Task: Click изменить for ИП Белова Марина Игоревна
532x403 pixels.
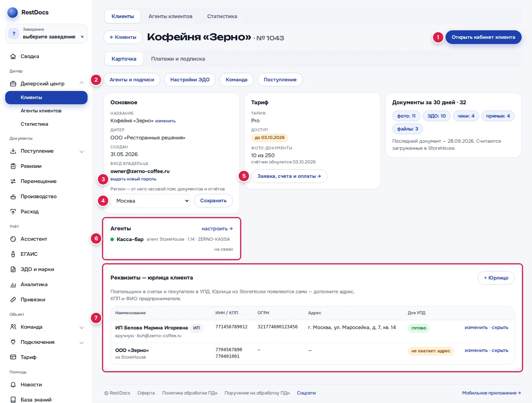Action: (x=476, y=328)
